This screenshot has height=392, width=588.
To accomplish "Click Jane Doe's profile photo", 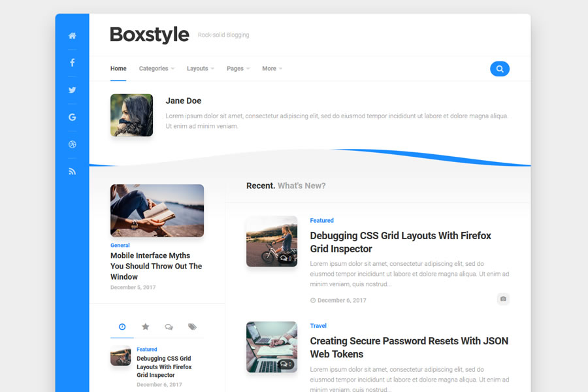I will click(131, 115).
